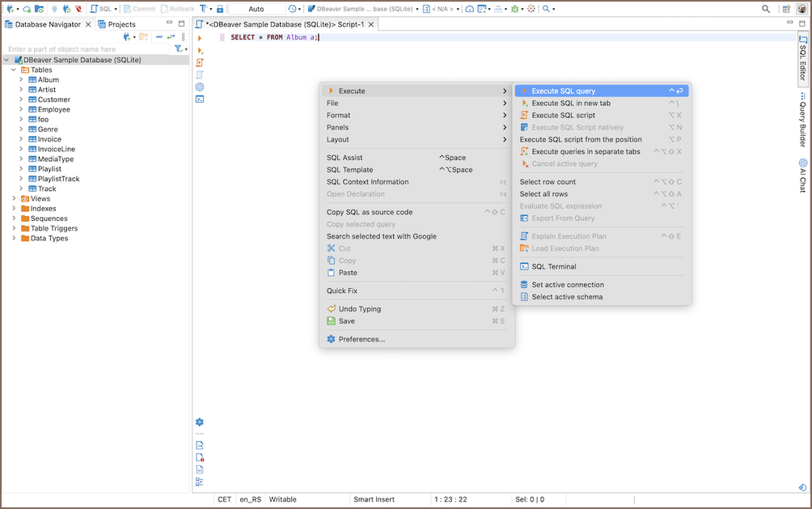Click the editor settings gear icon

click(x=200, y=422)
